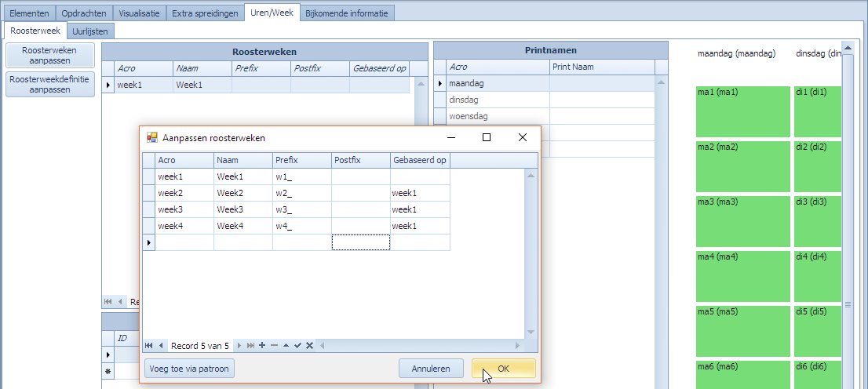Click dialog Gebaseerd op column header
The width and height of the screenshot is (868, 389).
[x=420, y=161]
